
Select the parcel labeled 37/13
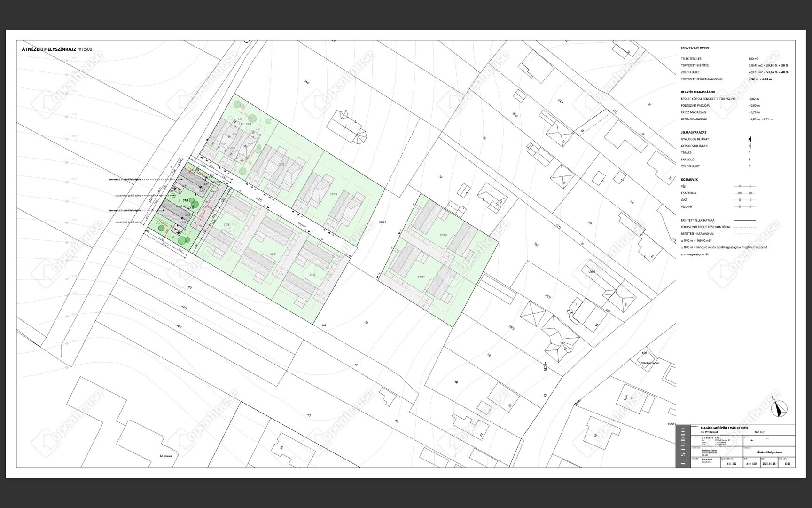pos(333,194)
